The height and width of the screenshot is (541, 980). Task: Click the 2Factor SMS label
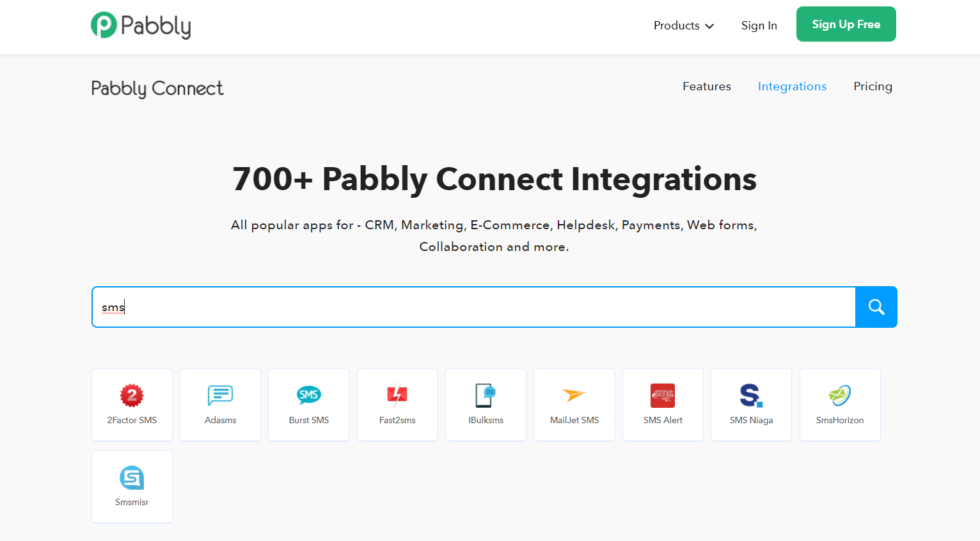132,420
